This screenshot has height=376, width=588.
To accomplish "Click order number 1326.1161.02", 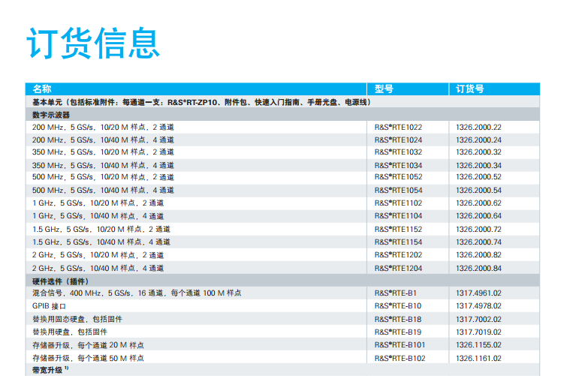I will pyautogui.click(x=478, y=358).
